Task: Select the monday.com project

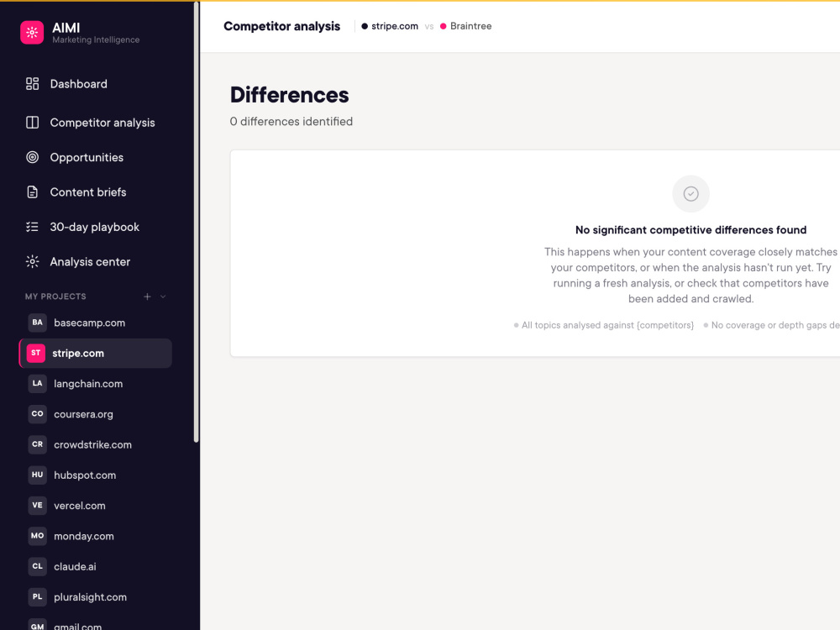Action: coord(95,537)
